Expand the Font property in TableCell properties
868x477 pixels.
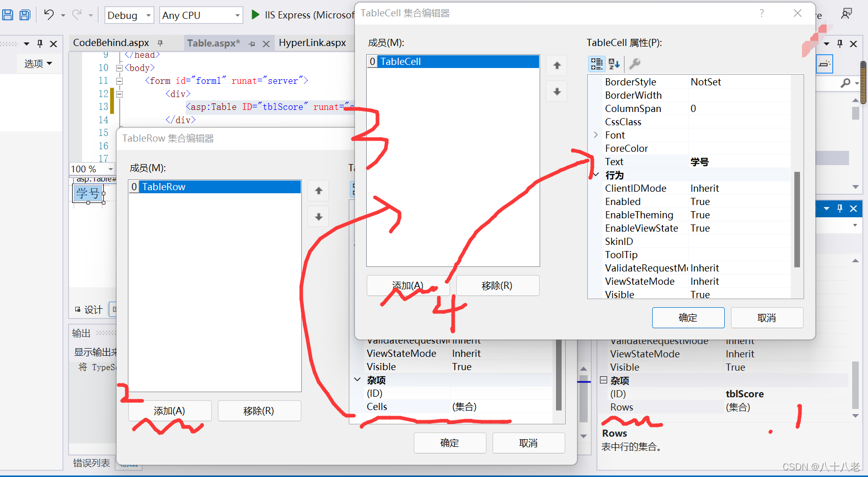[x=596, y=135]
